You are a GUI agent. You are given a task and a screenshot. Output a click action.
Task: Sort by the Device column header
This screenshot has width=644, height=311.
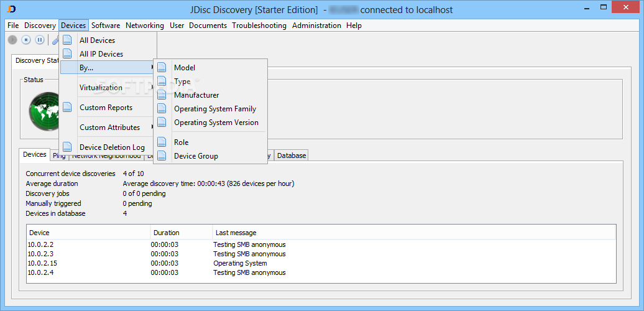tap(89, 233)
